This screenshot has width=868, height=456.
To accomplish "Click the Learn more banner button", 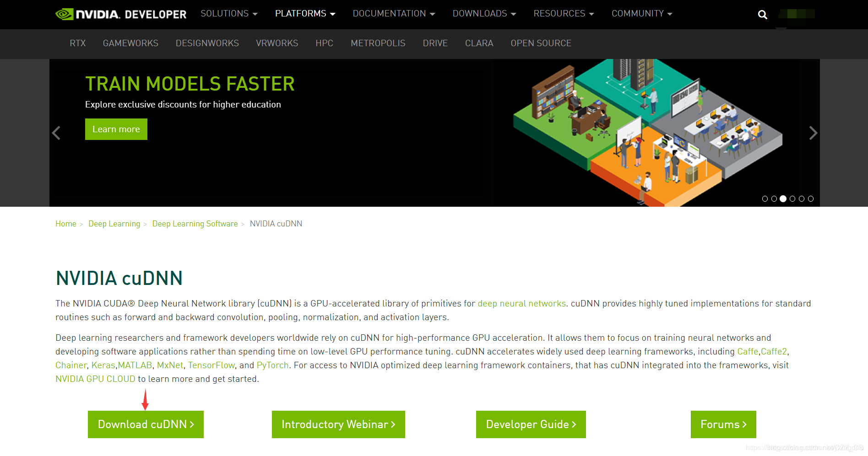I will tap(116, 129).
